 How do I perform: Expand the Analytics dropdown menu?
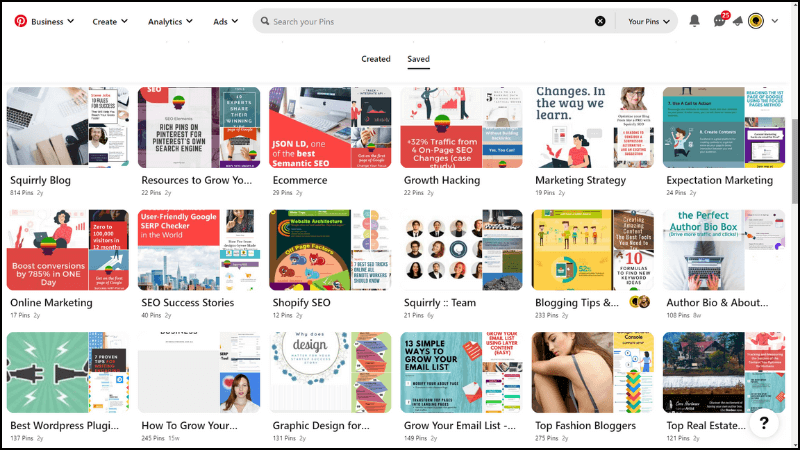tap(170, 21)
